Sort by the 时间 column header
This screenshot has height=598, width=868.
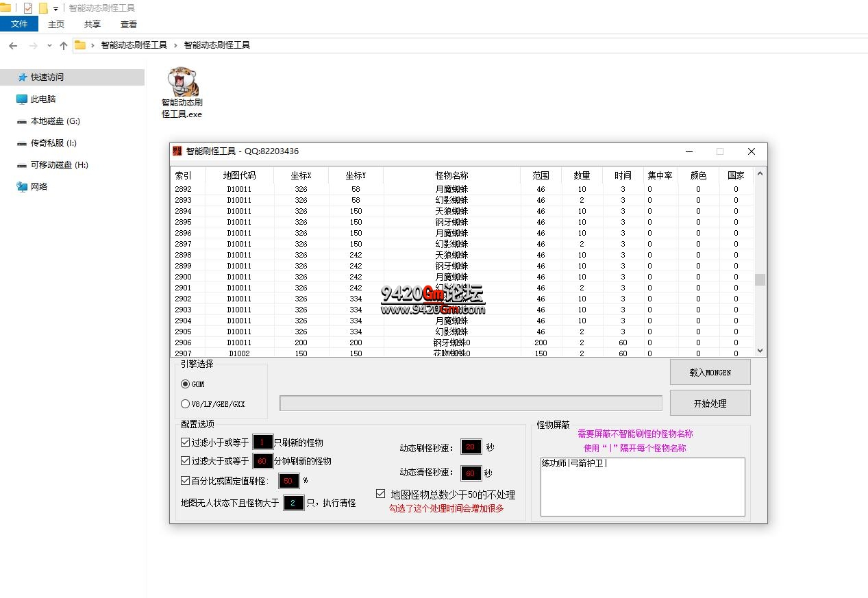tap(623, 176)
